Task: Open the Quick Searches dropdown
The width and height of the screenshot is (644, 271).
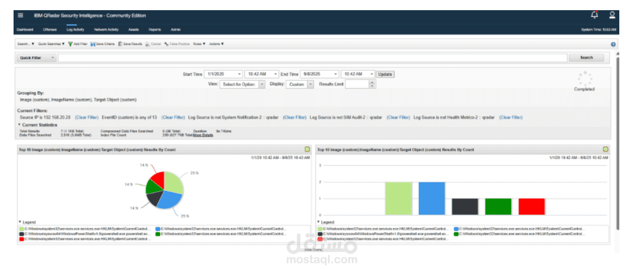Action: [x=51, y=44]
